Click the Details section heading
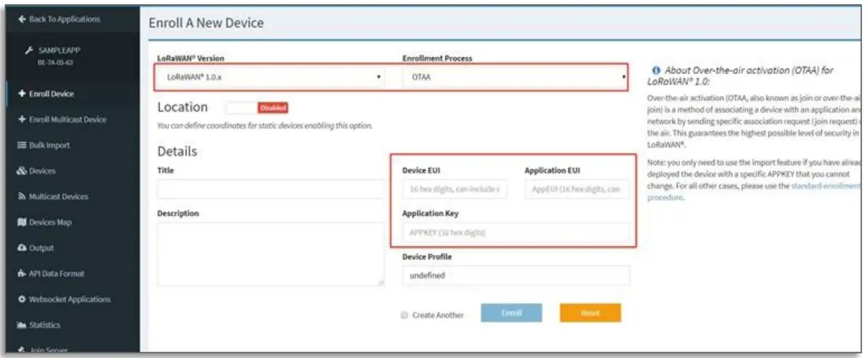This screenshot has height=358, width=868. pyautogui.click(x=178, y=151)
